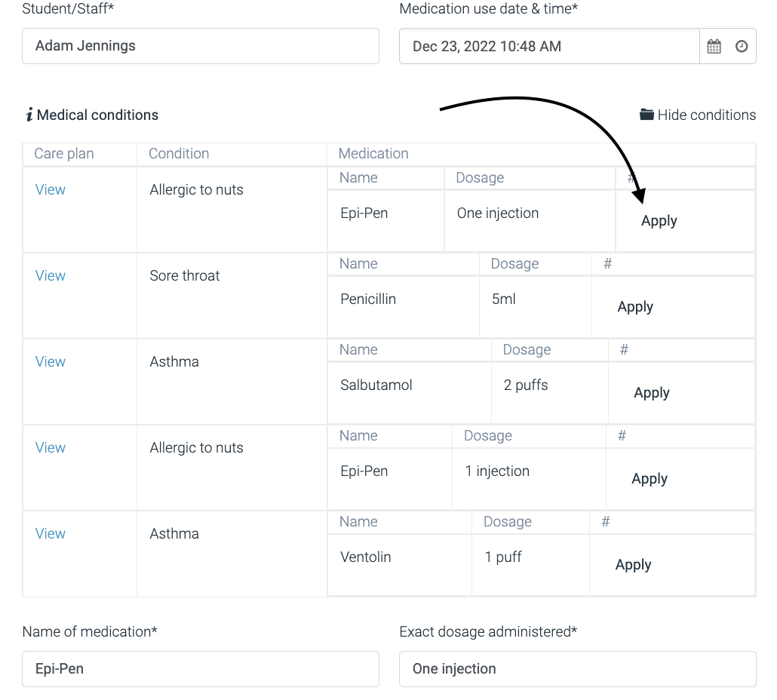
Task: View care plan for Ventolin Asthma row
Action: (51, 533)
